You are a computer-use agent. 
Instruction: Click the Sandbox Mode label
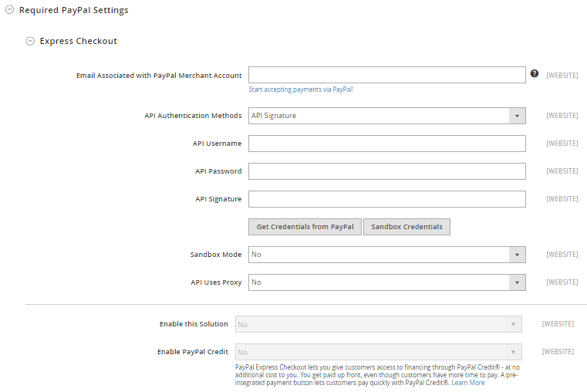(x=216, y=255)
